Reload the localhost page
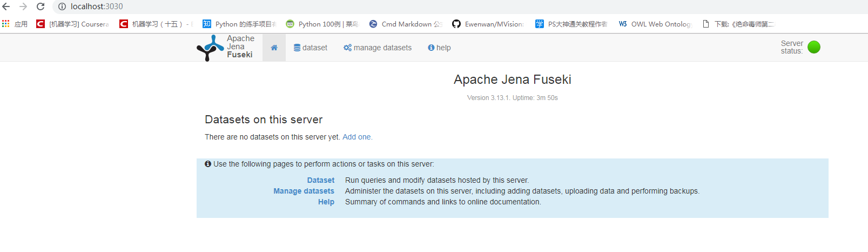 point(41,6)
